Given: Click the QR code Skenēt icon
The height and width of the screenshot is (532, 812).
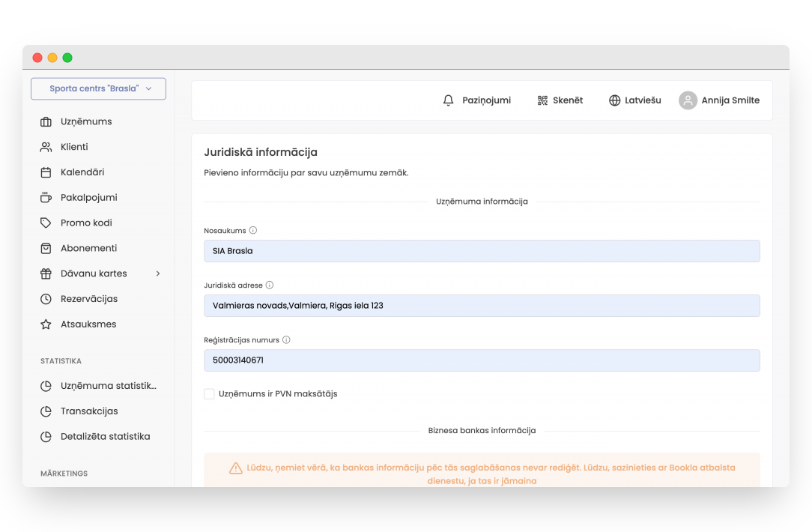Looking at the screenshot, I should pos(542,100).
